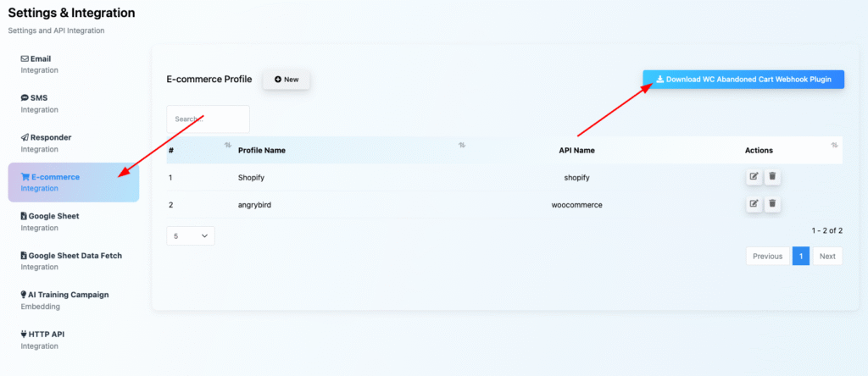The height and width of the screenshot is (376, 868).
Task: Click sort arrows in Actions column
Action: (834, 145)
